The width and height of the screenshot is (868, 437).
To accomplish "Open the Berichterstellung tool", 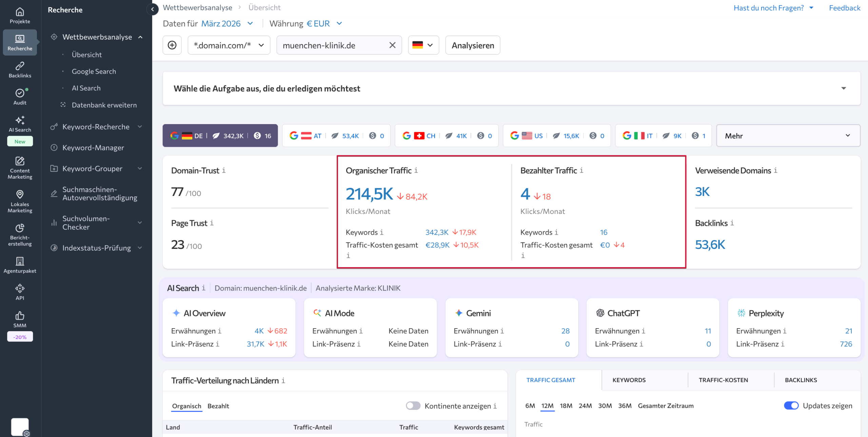I will click(20, 235).
